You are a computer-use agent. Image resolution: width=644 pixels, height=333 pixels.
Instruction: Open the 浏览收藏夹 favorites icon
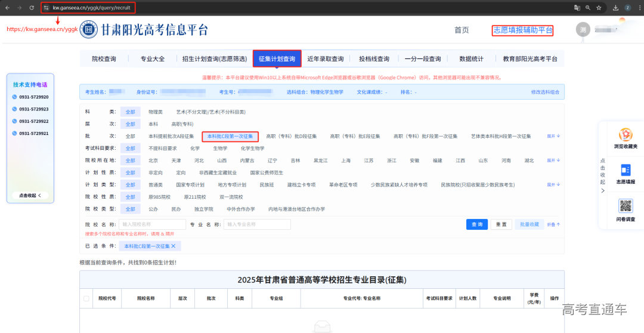click(626, 136)
